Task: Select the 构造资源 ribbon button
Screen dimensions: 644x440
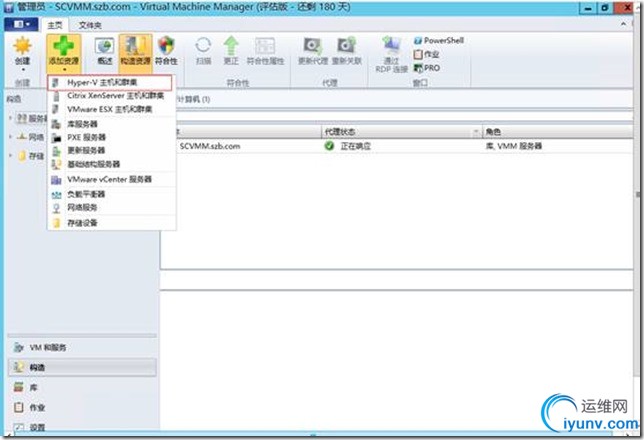Action: coord(136,51)
